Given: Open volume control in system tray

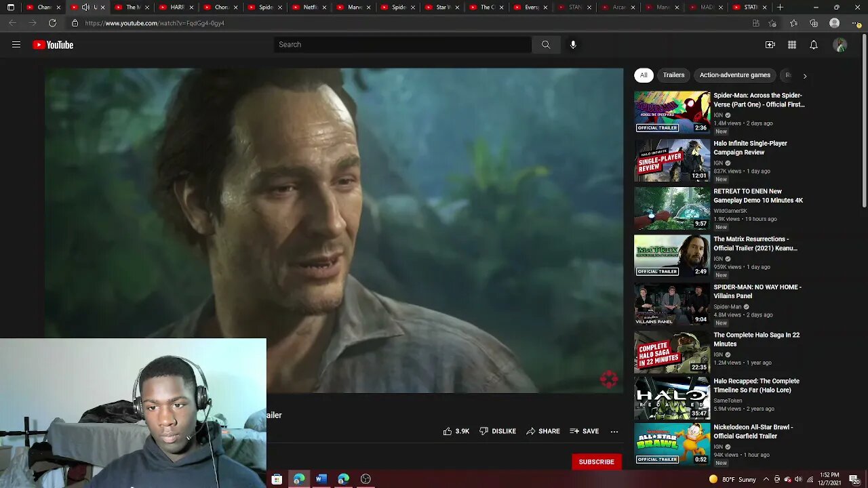Looking at the screenshot, I should 798,479.
